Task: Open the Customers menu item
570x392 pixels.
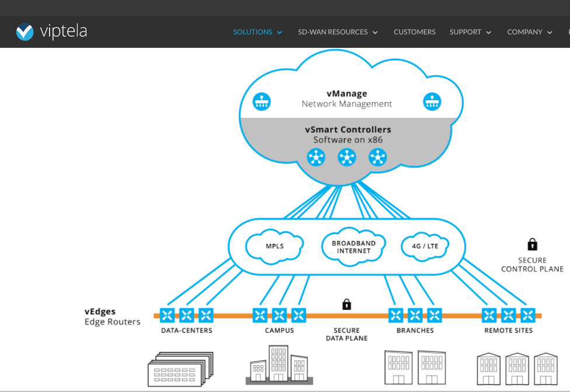Action: (414, 32)
